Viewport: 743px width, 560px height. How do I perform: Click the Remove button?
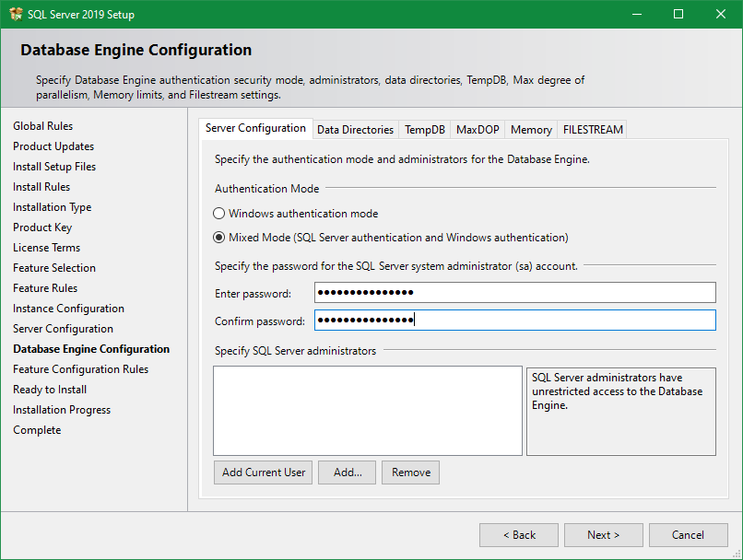click(x=410, y=472)
